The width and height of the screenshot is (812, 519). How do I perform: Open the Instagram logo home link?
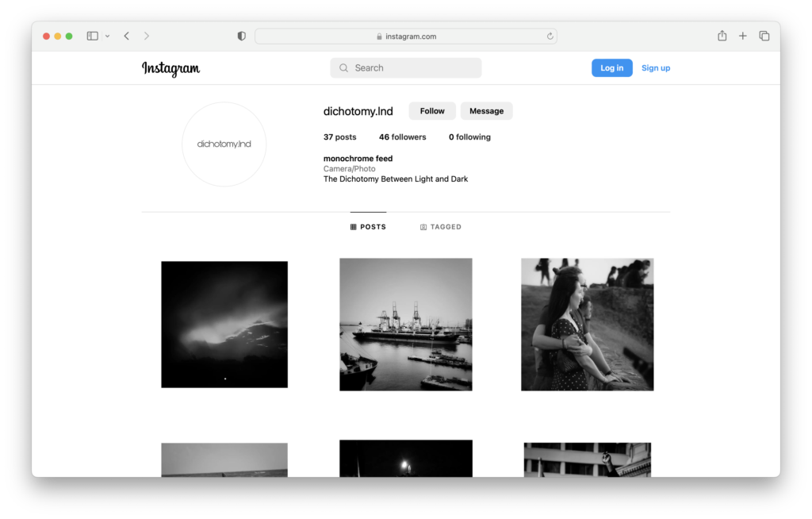pyautogui.click(x=171, y=68)
